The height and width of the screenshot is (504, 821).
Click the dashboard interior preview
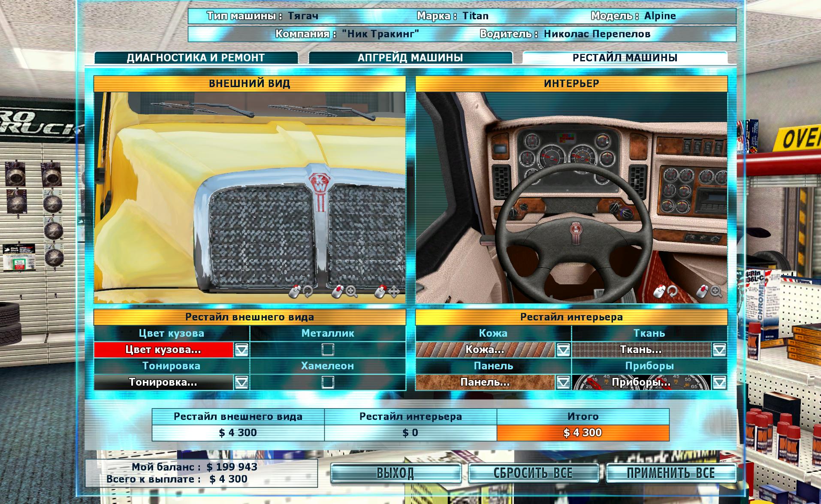coord(571,198)
